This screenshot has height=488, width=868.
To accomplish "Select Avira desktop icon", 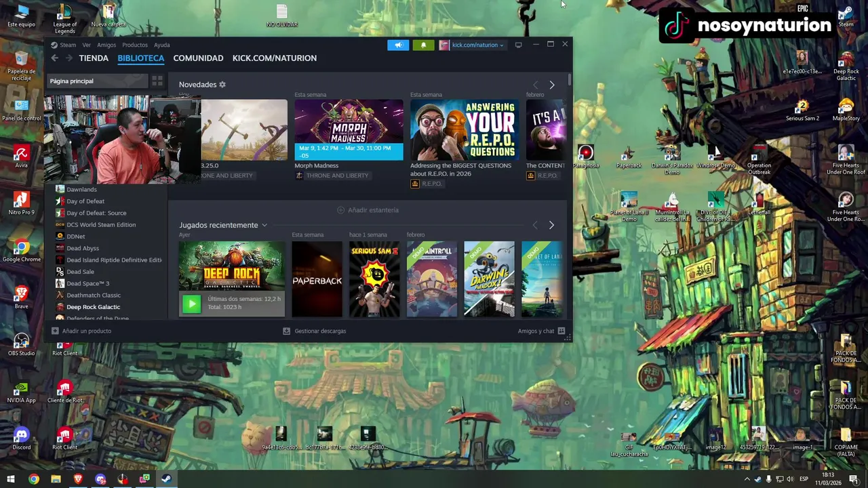I will click(x=21, y=157).
